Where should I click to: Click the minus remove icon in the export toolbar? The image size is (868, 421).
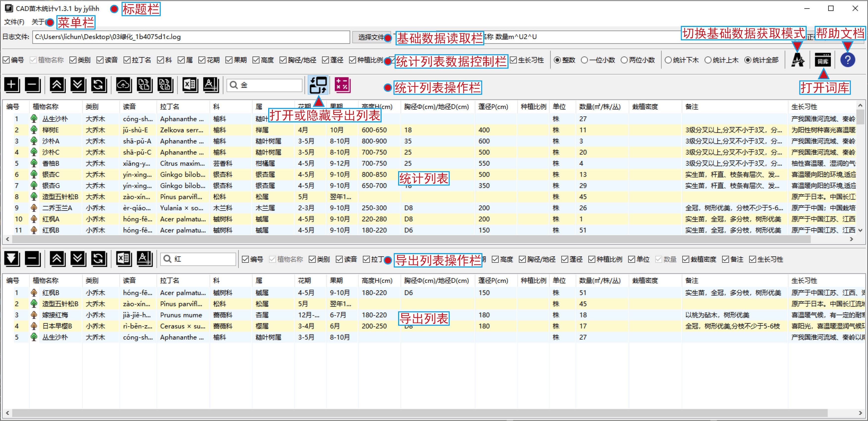point(33,259)
